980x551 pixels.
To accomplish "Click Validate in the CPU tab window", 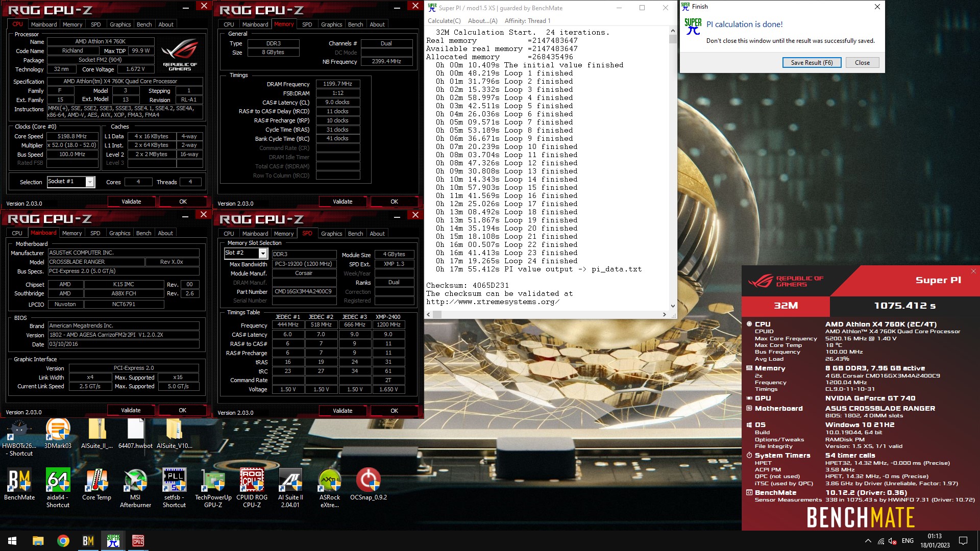I will click(x=131, y=202).
